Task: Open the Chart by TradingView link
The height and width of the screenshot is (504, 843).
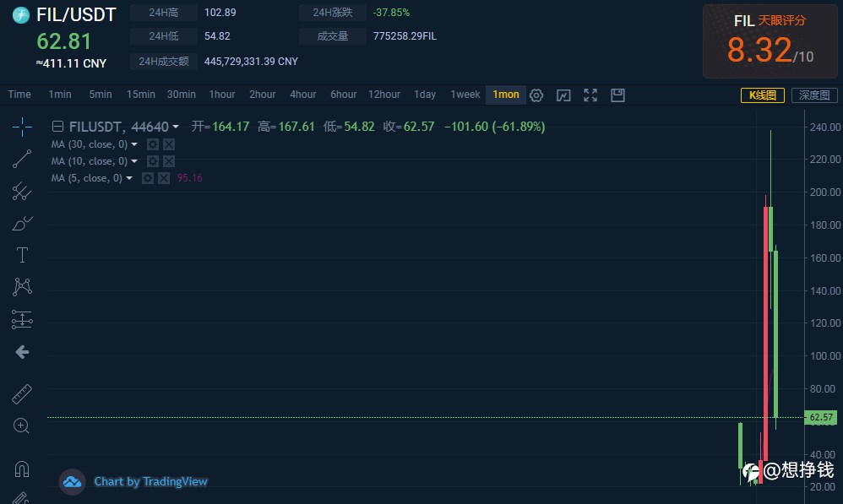Action: point(151,481)
